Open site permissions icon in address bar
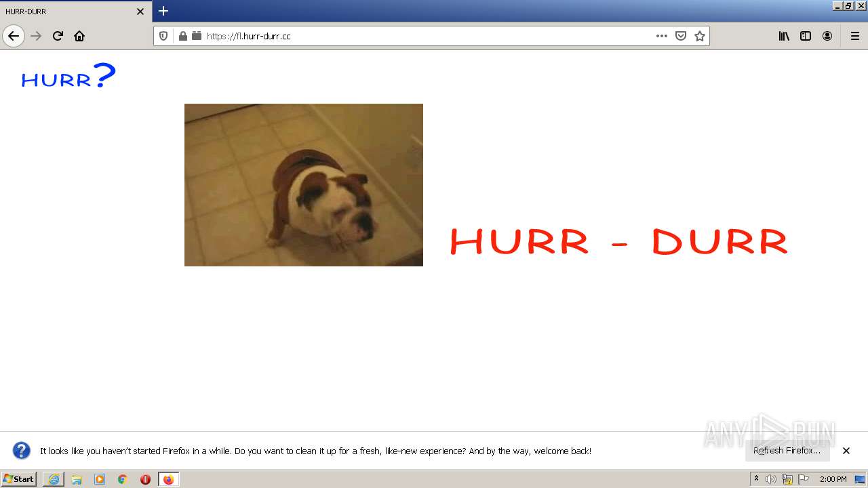 197,36
